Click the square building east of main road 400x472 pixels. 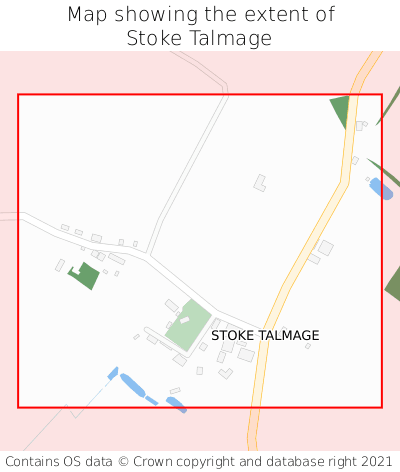click(x=325, y=248)
